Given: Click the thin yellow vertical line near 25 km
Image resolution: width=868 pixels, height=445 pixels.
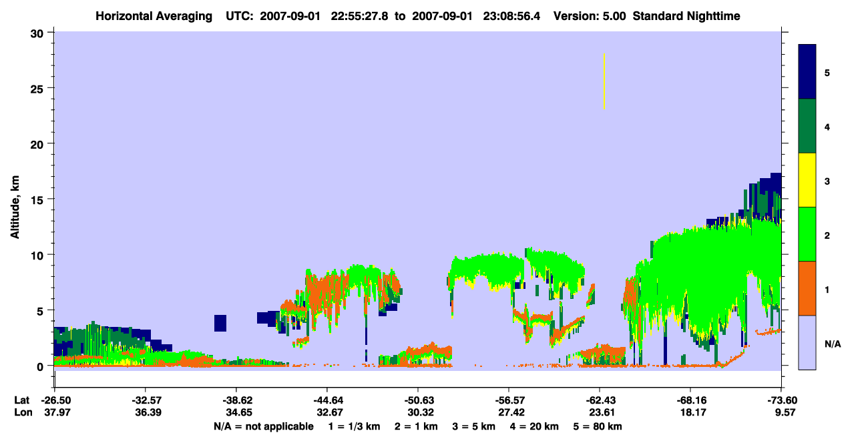Looking at the screenshot, I should point(604,81).
